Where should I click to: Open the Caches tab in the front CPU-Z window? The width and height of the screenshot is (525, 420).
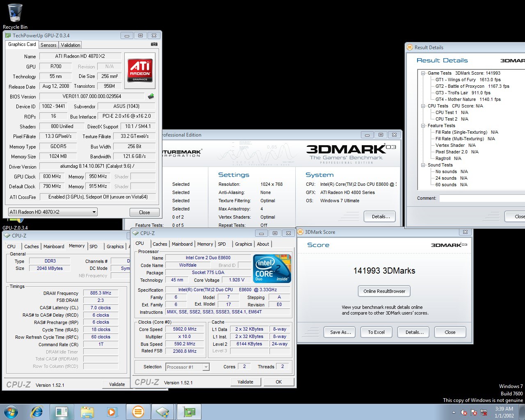(160, 244)
